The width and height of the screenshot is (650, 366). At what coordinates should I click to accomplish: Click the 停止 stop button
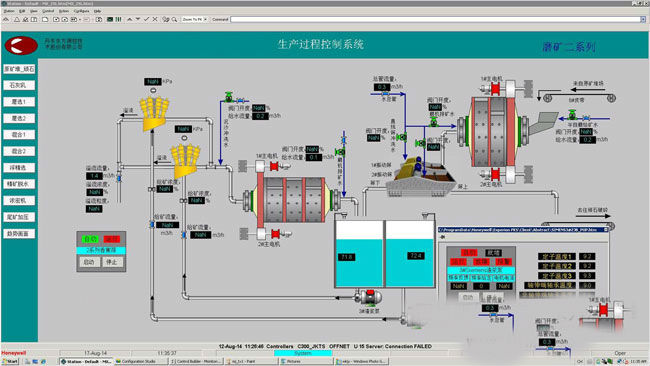click(112, 262)
